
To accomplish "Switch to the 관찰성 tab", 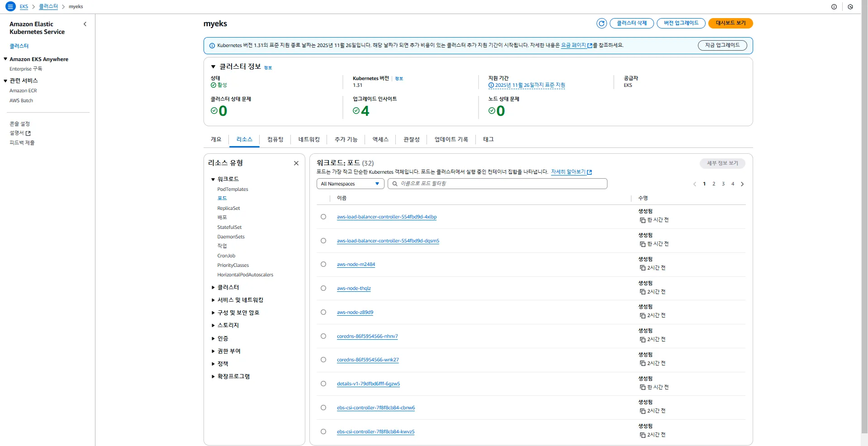I will click(x=412, y=139).
